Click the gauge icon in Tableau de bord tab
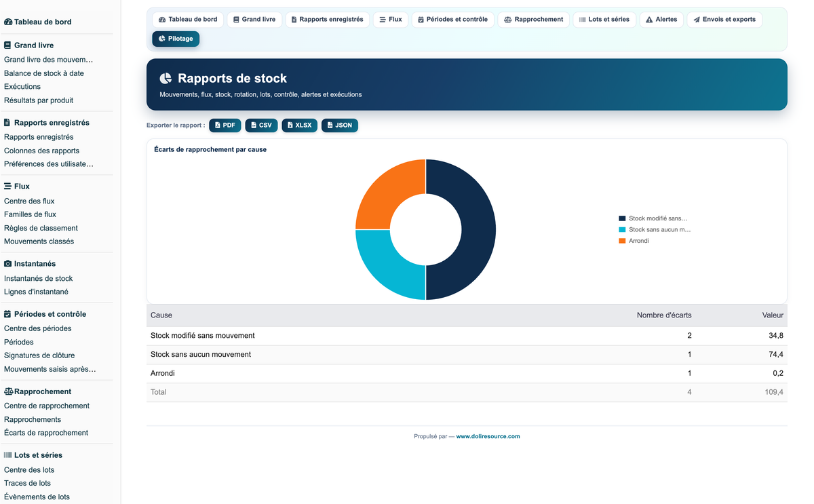Viewport: 814px width, 504px height. (x=162, y=20)
